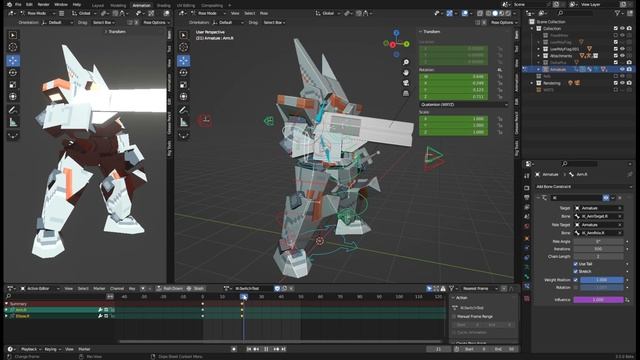Toggle Weight Position checkbox
Screen dimensions: 640x360
click(576, 280)
